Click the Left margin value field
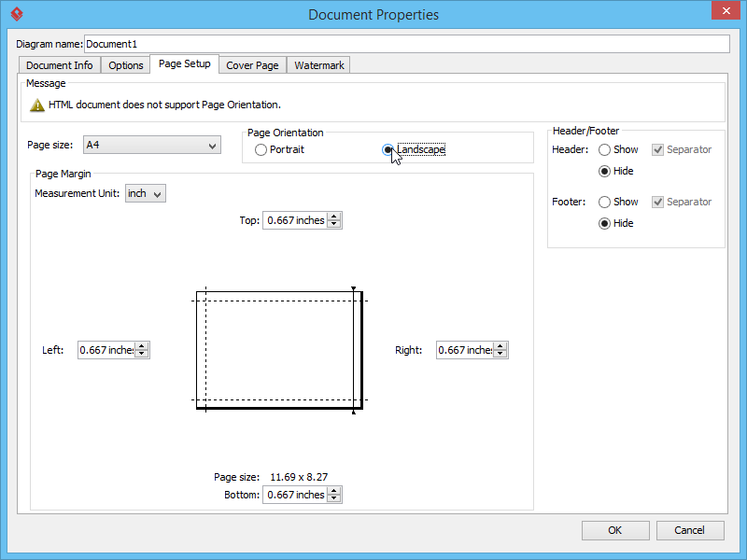 106,351
